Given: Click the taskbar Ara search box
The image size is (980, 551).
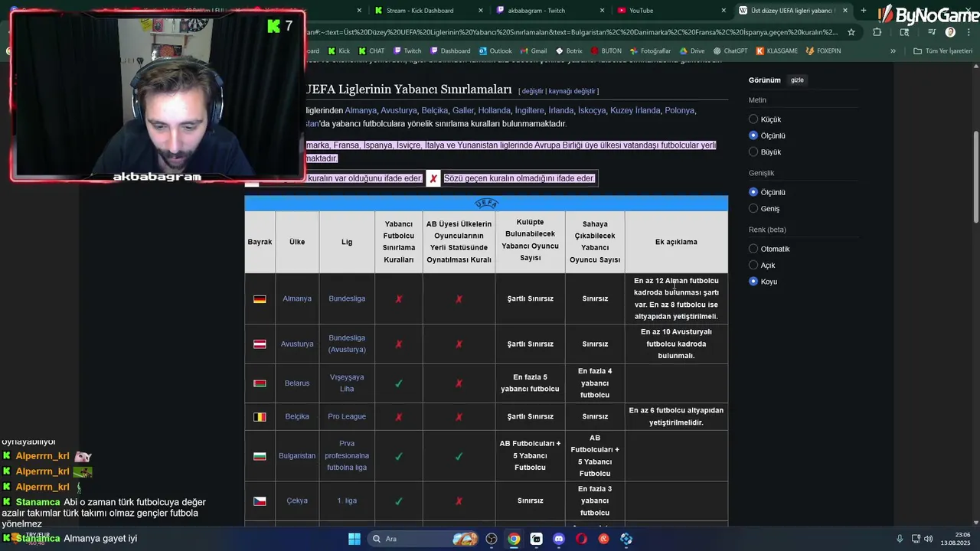Looking at the screenshot, I should point(423,539).
